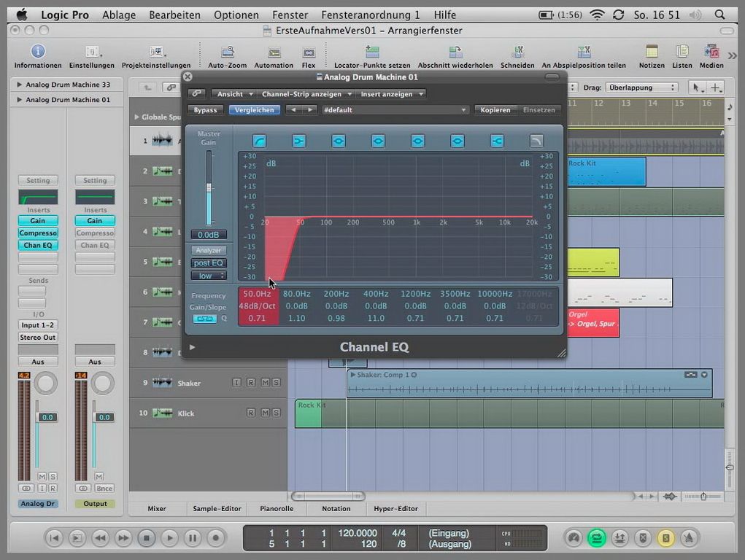Toggle the low-pass filter band button
This screenshot has width=745, height=560.
[x=536, y=141]
